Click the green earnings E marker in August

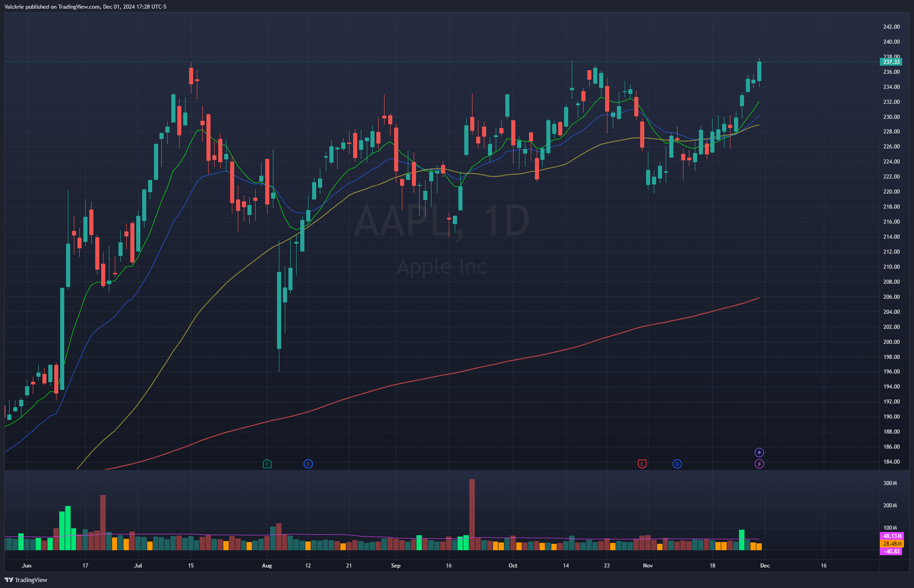click(267, 464)
